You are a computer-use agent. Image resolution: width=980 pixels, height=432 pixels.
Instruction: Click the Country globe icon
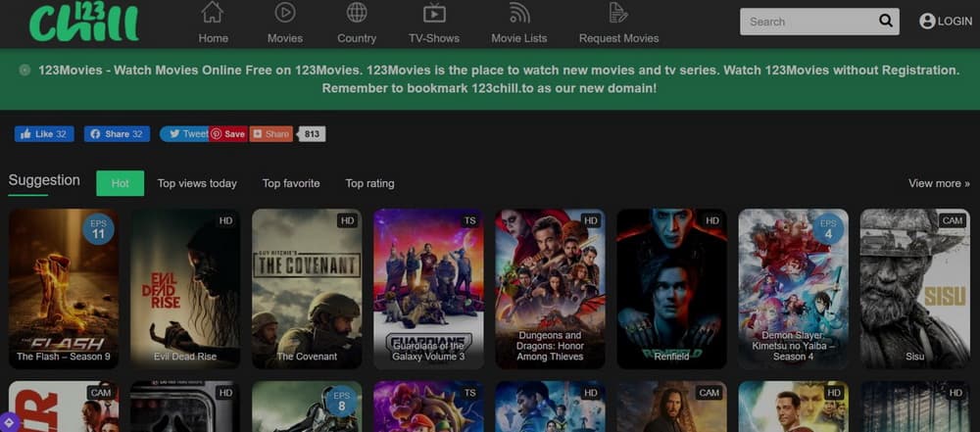click(x=357, y=14)
